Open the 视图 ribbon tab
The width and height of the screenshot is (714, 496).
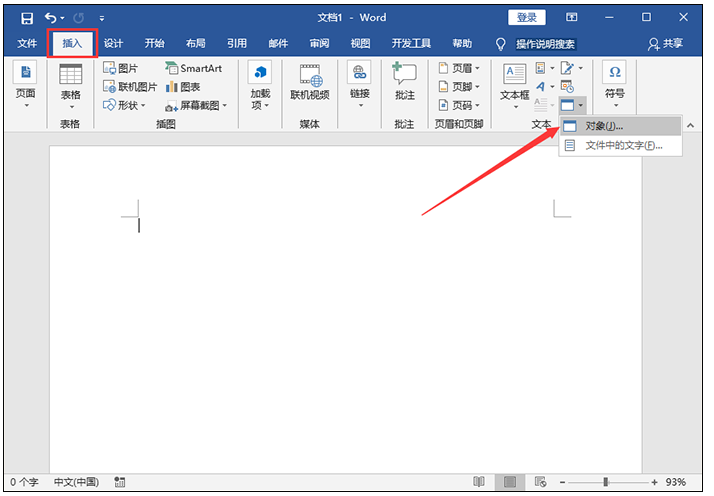pyautogui.click(x=360, y=43)
